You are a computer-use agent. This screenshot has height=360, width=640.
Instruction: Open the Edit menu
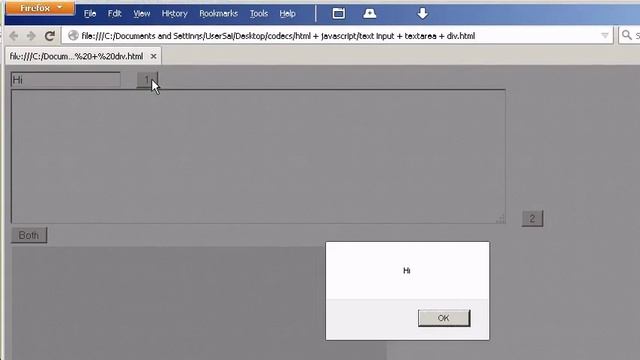point(115,14)
